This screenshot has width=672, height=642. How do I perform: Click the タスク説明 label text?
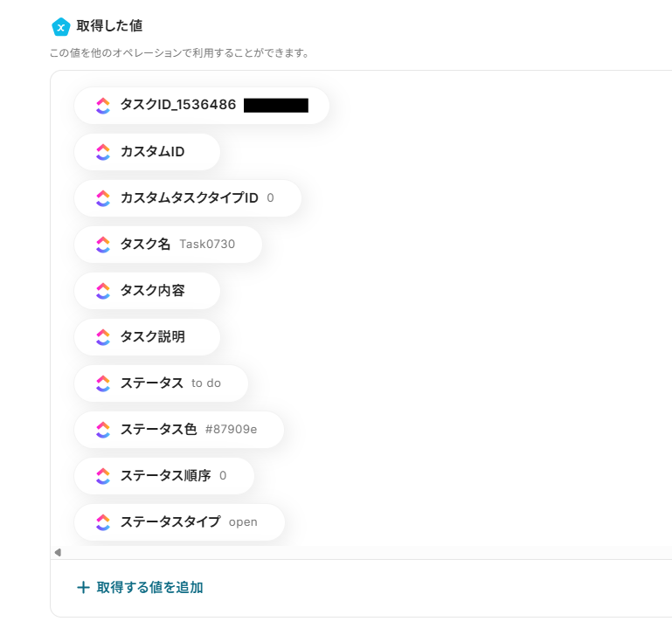pos(152,337)
